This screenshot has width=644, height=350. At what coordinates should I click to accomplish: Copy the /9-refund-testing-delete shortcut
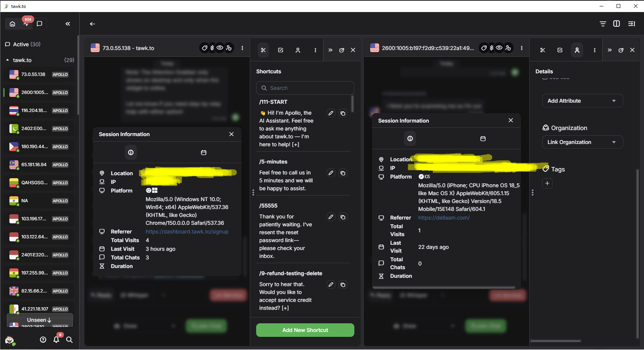[343, 285]
